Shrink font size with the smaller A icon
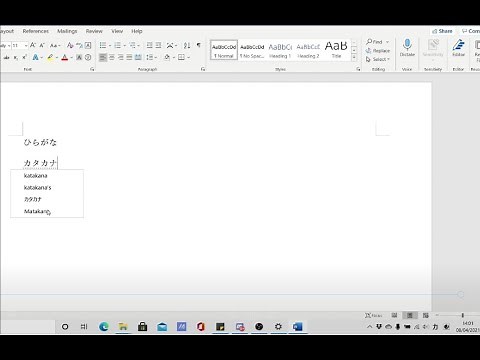Image resolution: width=480 pixels, height=360 pixels. point(42,45)
